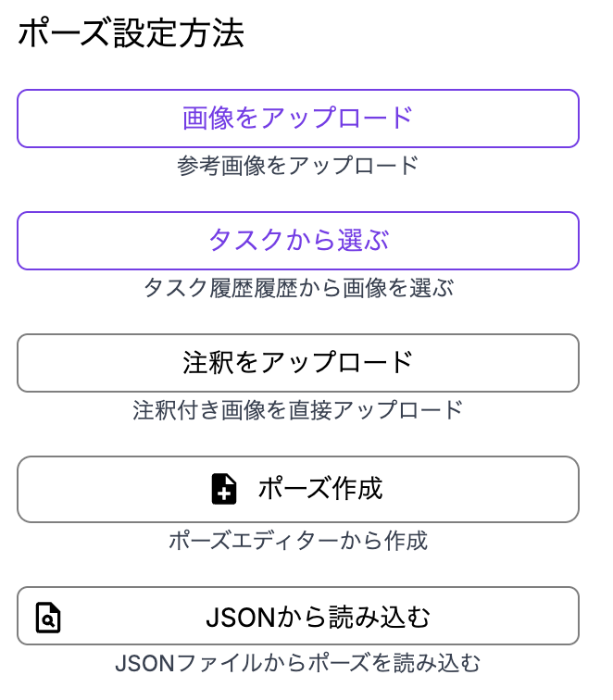Click the 画像をアップロード button
613x700 pixels.
click(x=298, y=119)
